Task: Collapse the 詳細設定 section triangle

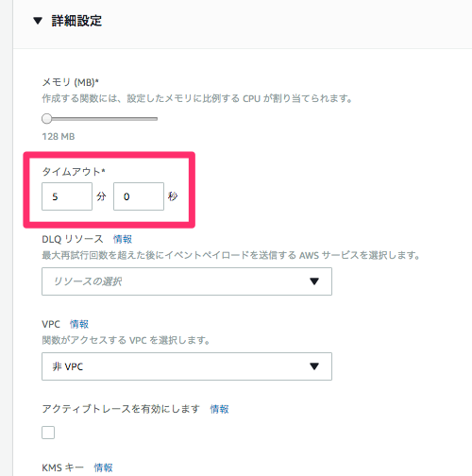Action: tap(38, 21)
